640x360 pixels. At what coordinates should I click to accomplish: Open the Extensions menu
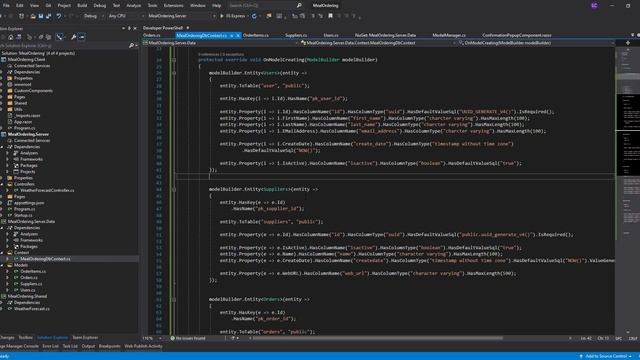[173, 5]
